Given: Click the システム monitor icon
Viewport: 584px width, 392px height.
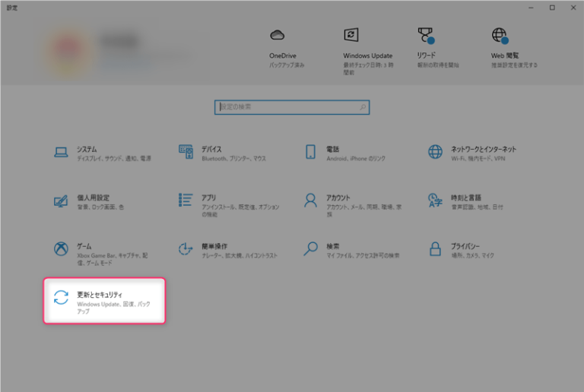Looking at the screenshot, I should (61, 152).
